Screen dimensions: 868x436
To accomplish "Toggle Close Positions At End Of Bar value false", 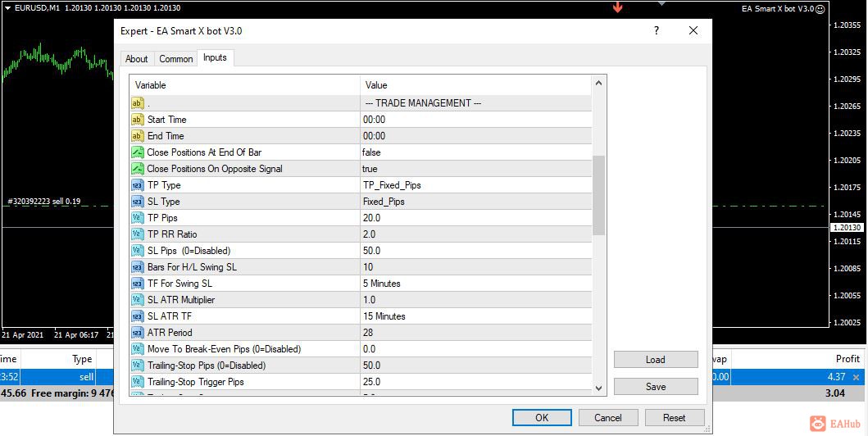I will (476, 152).
